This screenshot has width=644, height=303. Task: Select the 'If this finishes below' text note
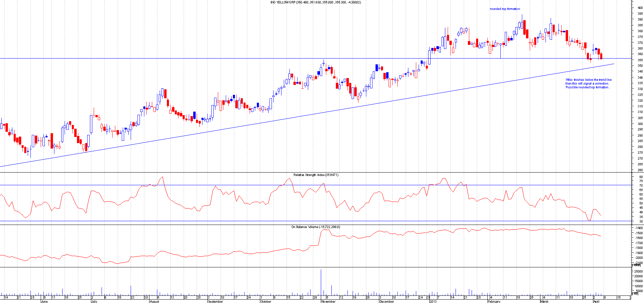(x=588, y=84)
